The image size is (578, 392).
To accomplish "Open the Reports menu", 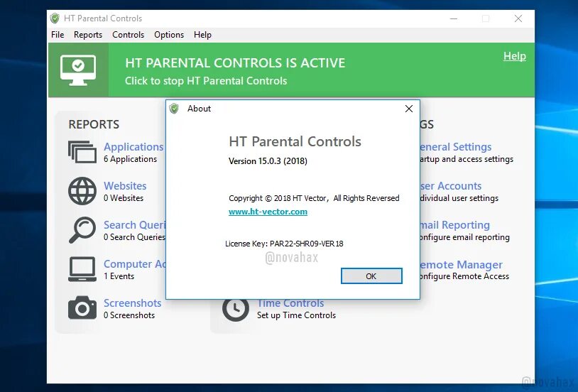I will [88, 35].
